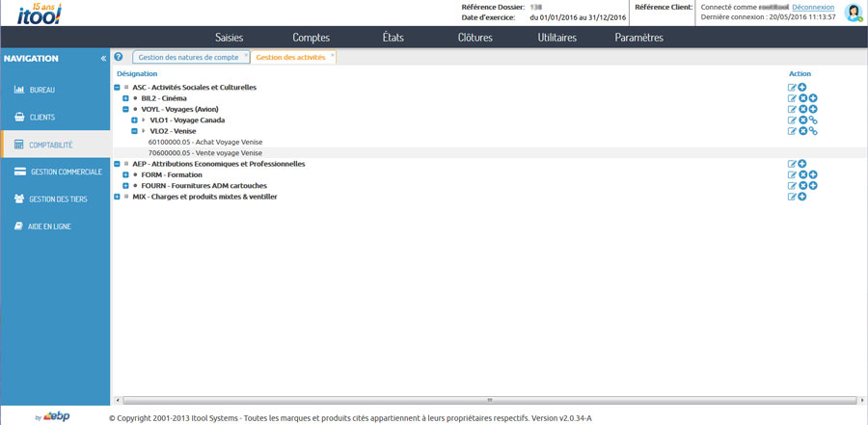The height and width of the screenshot is (425, 868).
Task: Add a sub-activity under AEP
Action: point(802,164)
